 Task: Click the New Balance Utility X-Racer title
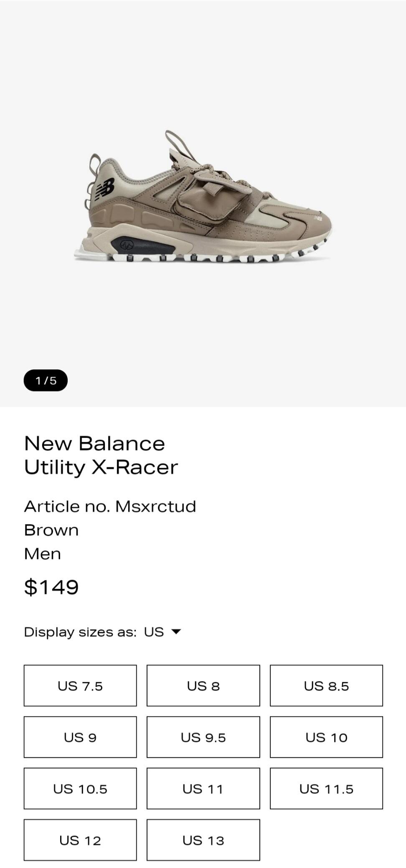click(x=101, y=455)
